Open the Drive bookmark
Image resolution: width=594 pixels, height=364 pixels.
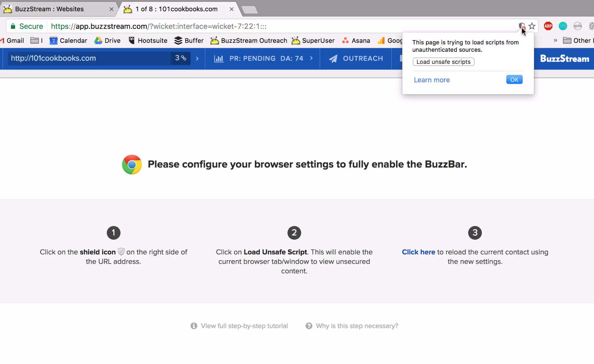[107, 40]
